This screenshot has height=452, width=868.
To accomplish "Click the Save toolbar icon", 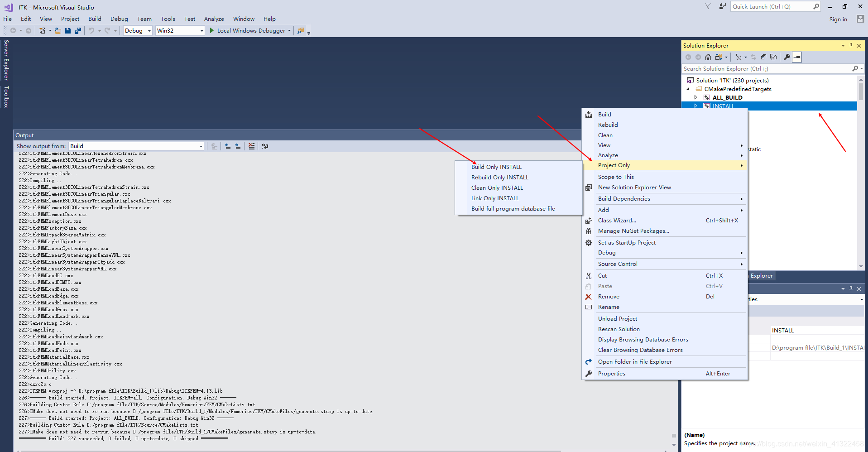I will [68, 31].
